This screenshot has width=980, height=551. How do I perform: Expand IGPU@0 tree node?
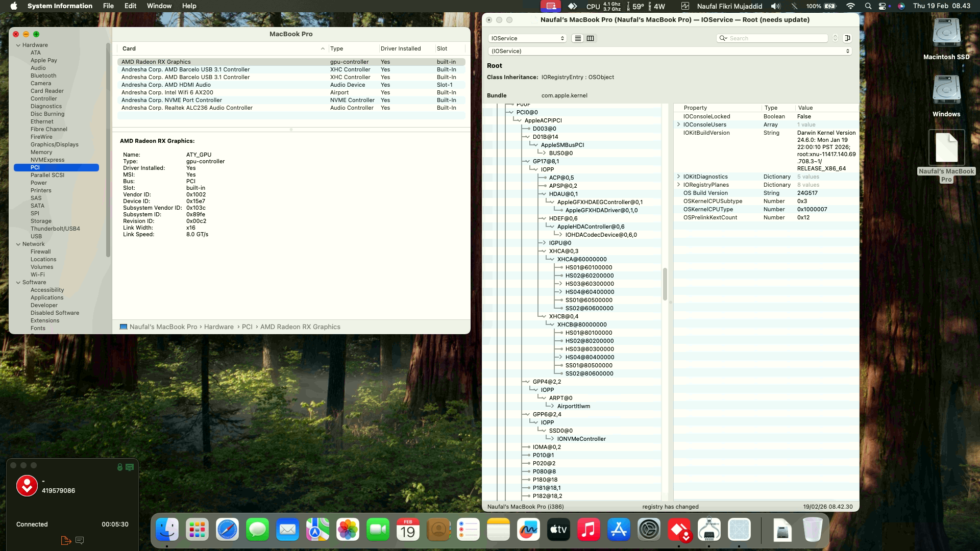tap(544, 243)
